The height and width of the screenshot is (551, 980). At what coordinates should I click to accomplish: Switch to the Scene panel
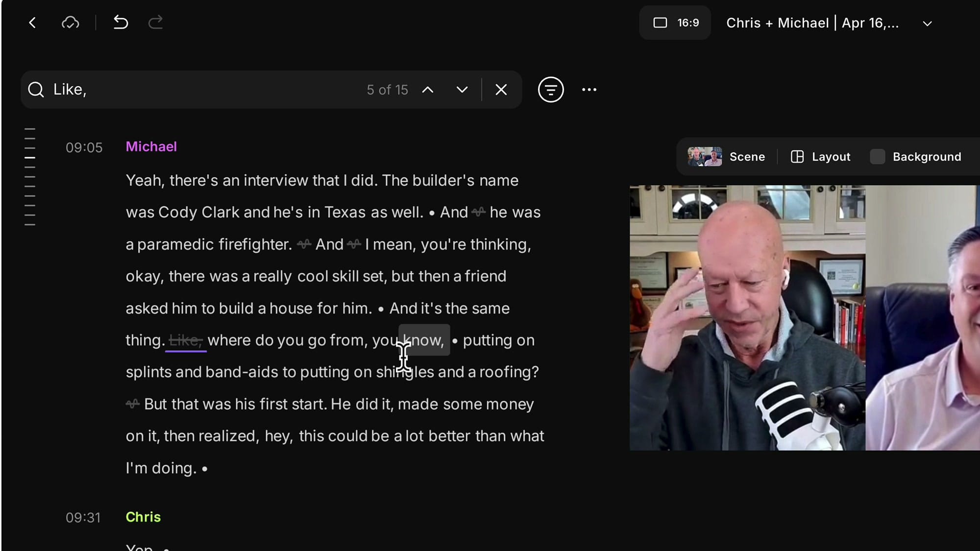(x=747, y=157)
